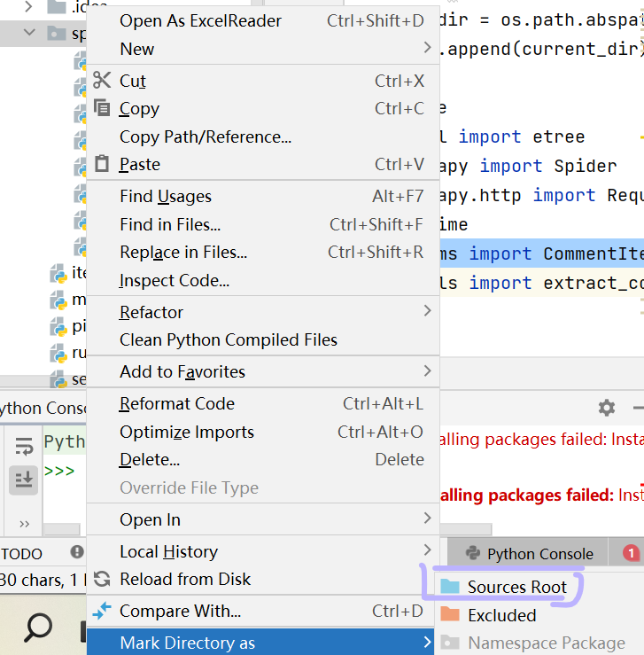Click the gray Namespace Package folder icon

(450, 643)
